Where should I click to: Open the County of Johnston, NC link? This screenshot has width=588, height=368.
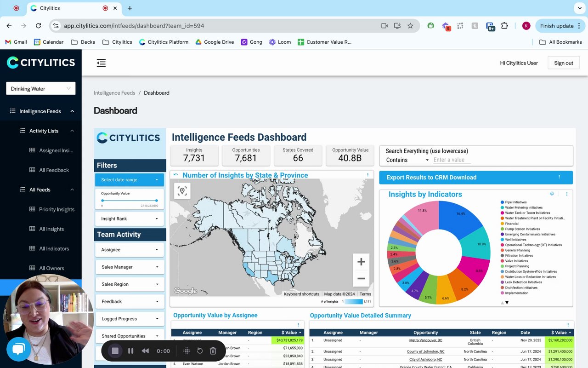pos(426,351)
